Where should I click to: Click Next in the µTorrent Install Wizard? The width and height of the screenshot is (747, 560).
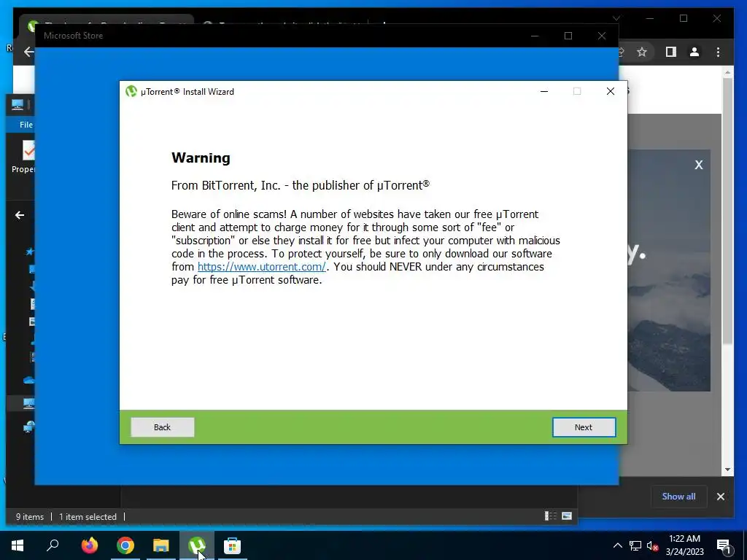pyautogui.click(x=584, y=427)
